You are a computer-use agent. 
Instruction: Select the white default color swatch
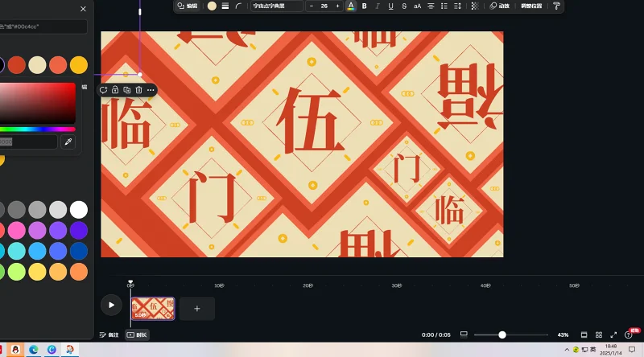pos(78,210)
